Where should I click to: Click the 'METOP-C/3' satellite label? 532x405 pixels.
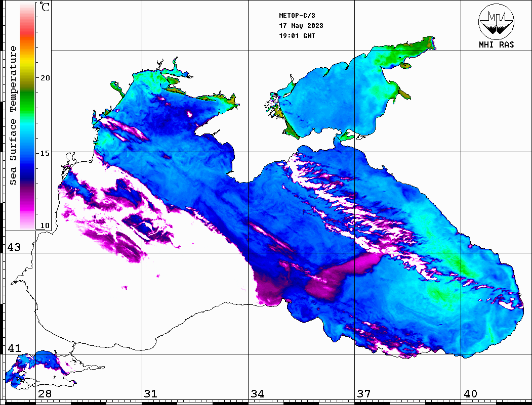297,16
